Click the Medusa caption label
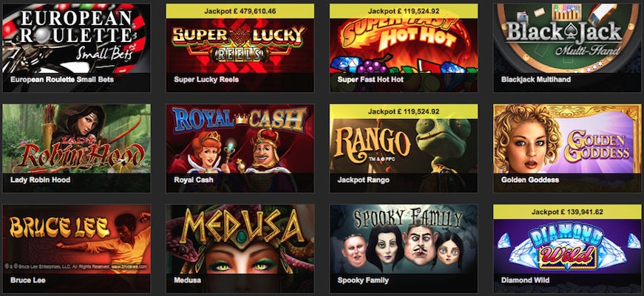The image size is (644, 296). pos(187,280)
